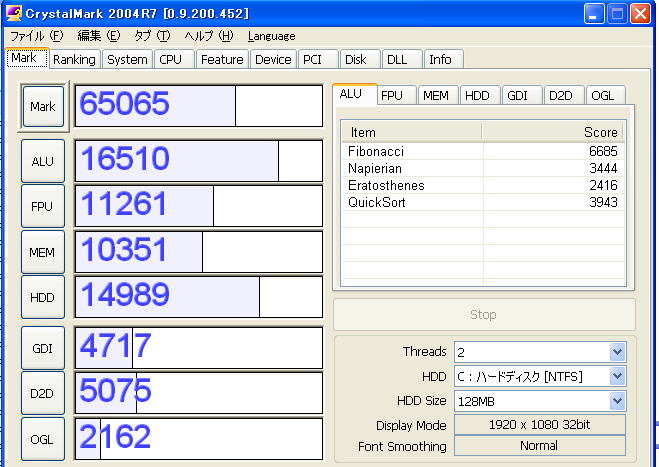Select the QuickSort result row
This screenshot has height=467, width=659.
click(483, 202)
